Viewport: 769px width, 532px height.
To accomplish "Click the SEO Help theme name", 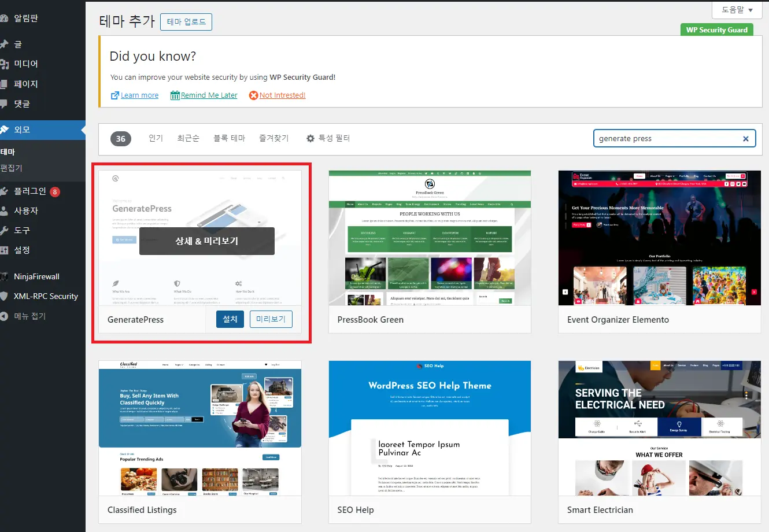I will [x=356, y=510].
